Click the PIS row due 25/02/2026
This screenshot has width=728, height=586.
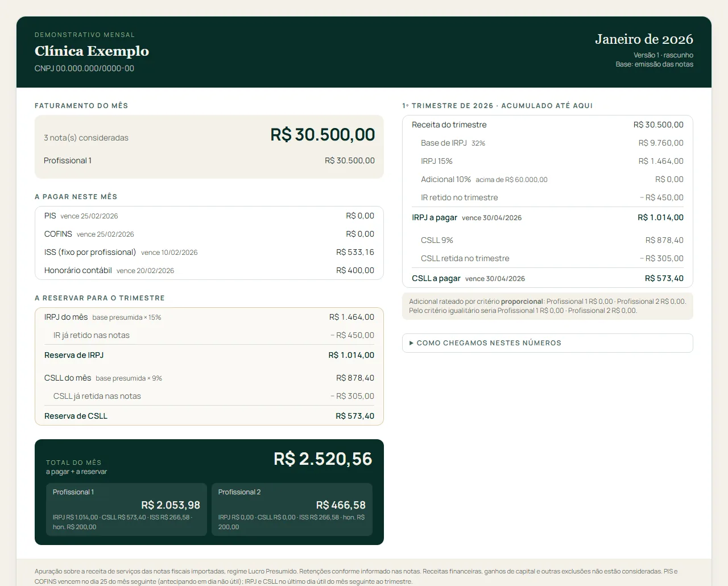click(209, 216)
